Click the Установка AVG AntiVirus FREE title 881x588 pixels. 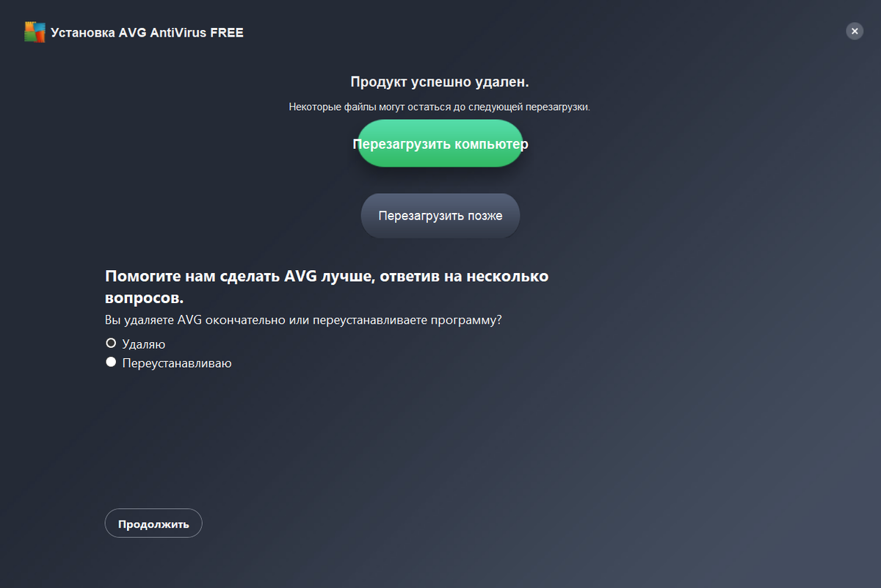point(147,32)
